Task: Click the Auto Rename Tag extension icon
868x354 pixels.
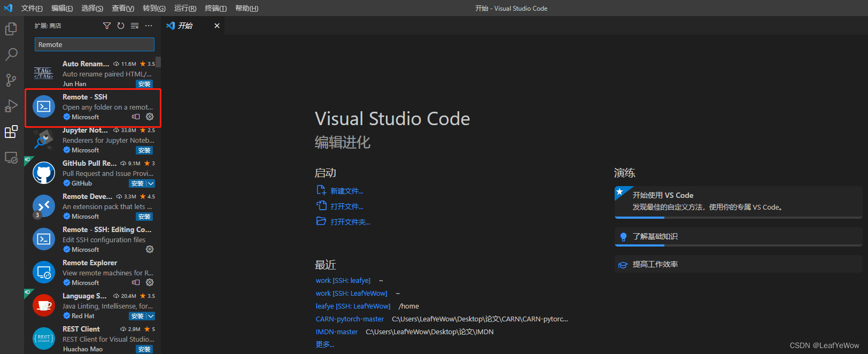Action: 44,73
